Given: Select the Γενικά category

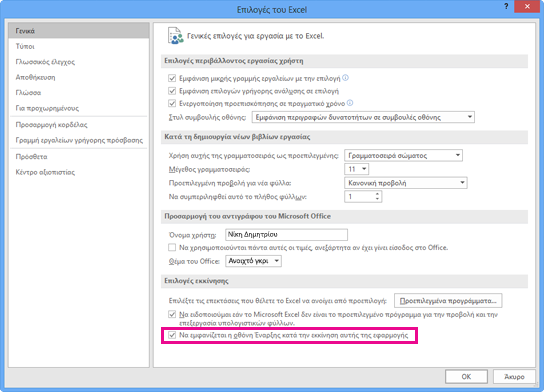Looking at the screenshot, I should [79, 31].
